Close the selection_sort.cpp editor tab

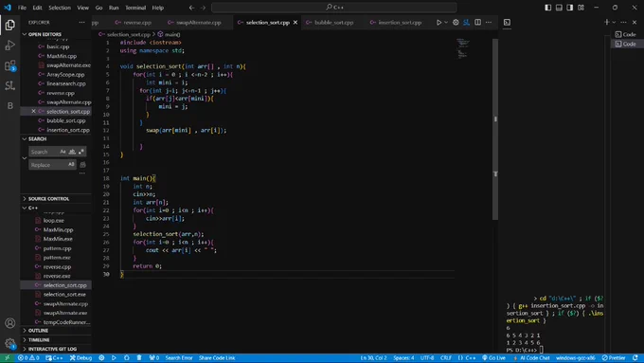(295, 22)
